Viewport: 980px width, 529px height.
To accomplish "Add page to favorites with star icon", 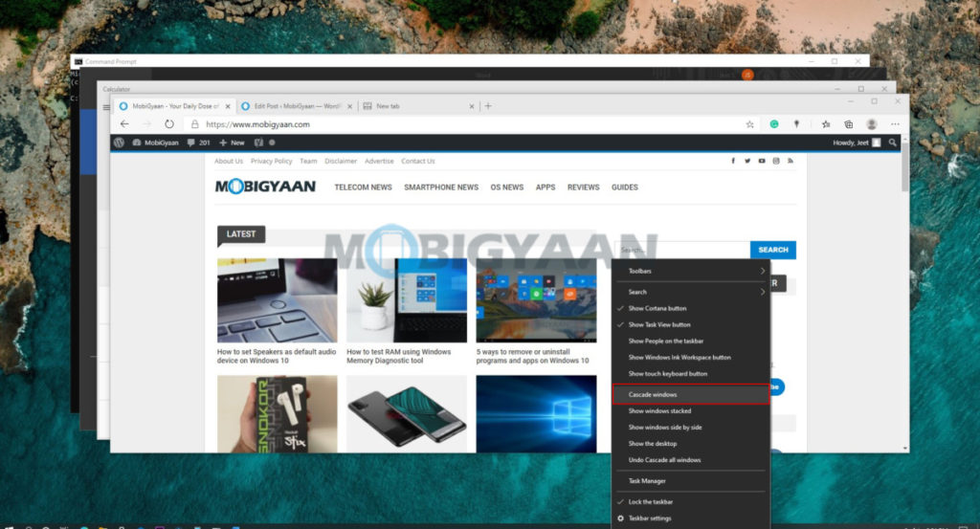I will click(749, 124).
